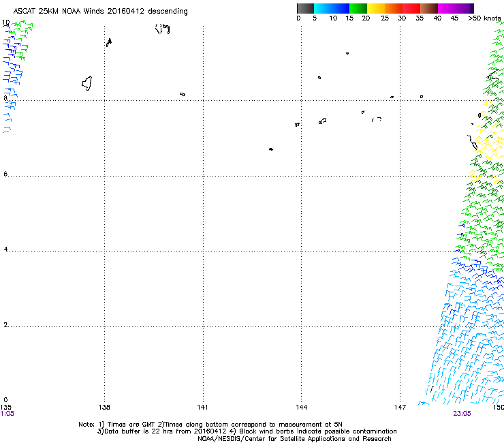Click the latitude label '2'

pyautogui.click(x=5, y=324)
